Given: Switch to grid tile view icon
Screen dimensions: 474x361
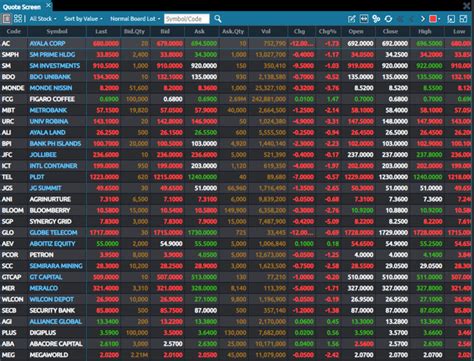Looking at the screenshot, I should point(18,19).
